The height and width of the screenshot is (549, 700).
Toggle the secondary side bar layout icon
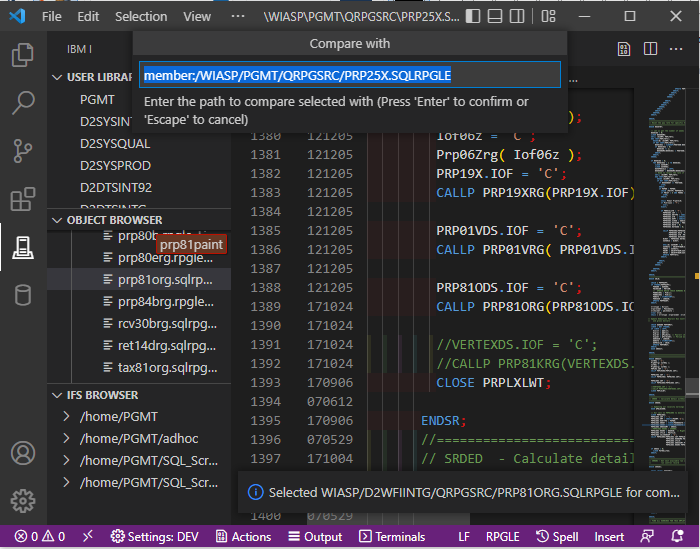pyautogui.click(x=517, y=16)
